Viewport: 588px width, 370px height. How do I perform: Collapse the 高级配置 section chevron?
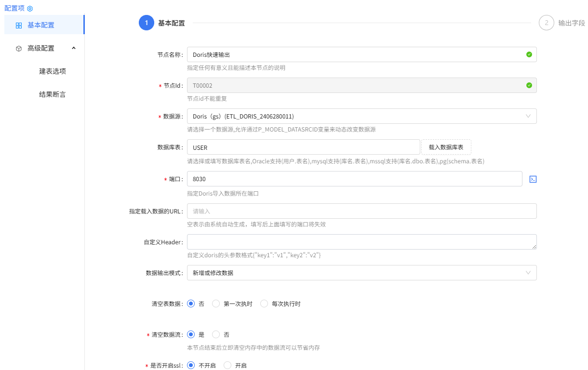(74, 48)
